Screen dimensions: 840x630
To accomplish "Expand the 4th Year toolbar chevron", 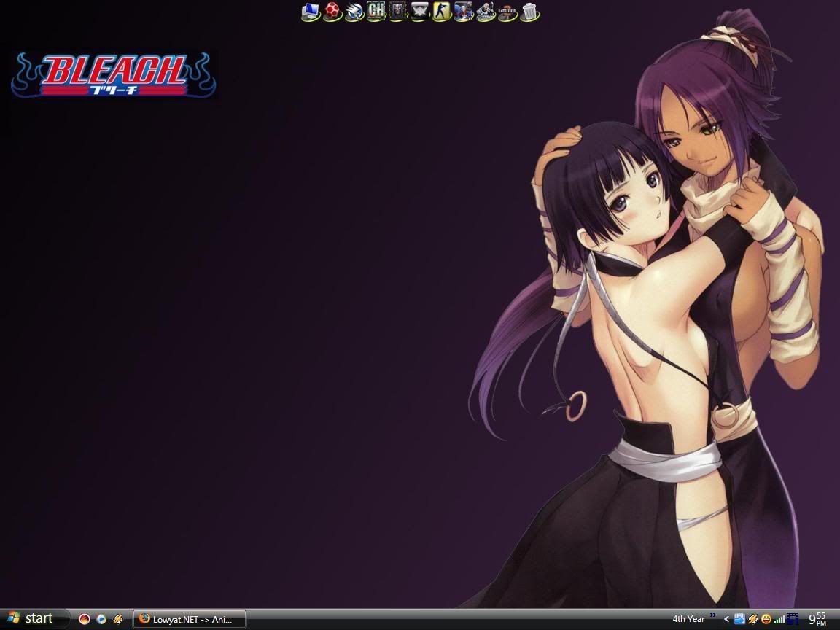I will (713, 615).
